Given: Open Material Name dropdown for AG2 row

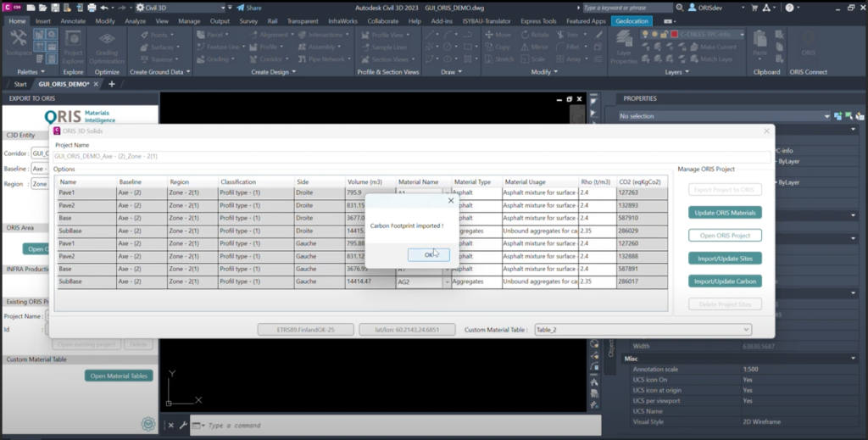Looking at the screenshot, I should pos(447,281).
